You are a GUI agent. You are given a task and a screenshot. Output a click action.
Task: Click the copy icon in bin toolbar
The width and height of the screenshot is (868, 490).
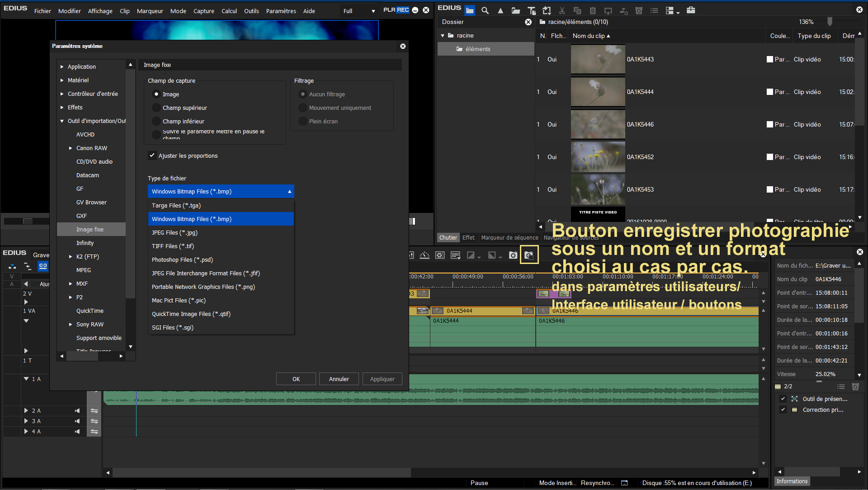577,10
